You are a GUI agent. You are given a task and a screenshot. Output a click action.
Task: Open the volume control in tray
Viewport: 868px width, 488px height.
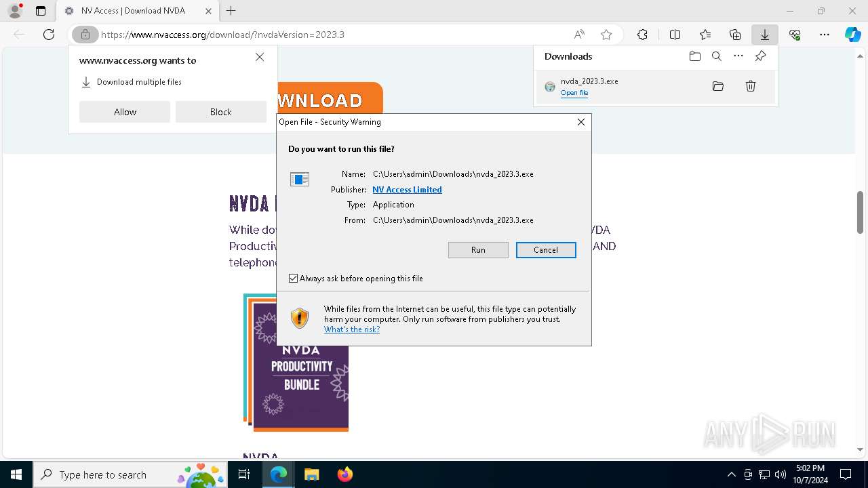click(x=781, y=474)
